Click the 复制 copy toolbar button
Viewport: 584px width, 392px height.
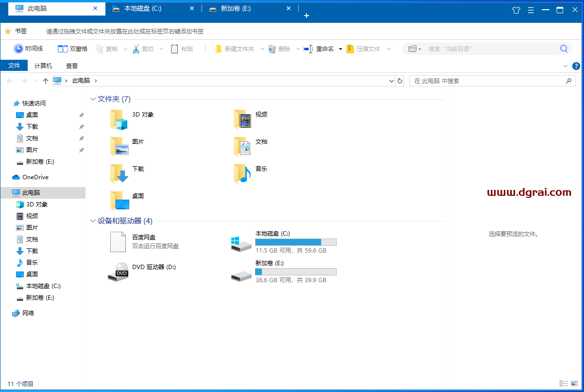(x=107, y=49)
